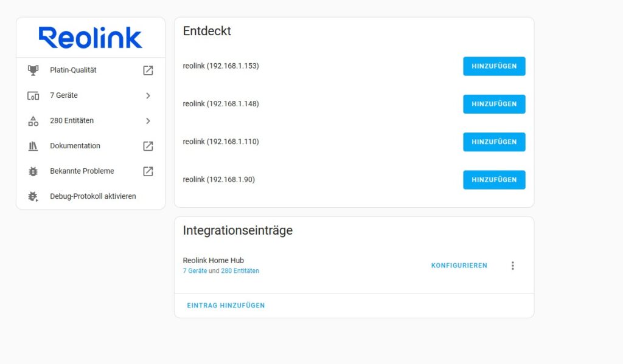The width and height of the screenshot is (623, 364).
Task: Click the Eintrag hinzufügen button
Action: [x=226, y=306]
